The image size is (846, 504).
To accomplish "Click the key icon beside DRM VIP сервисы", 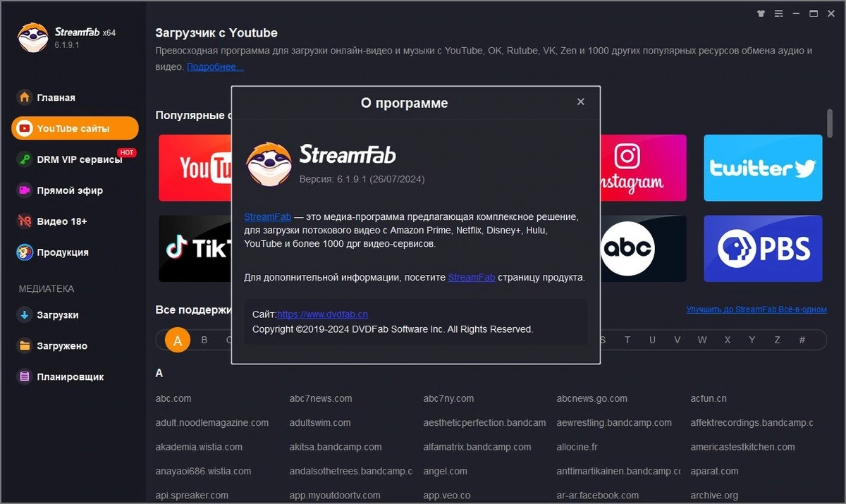I will [25, 159].
